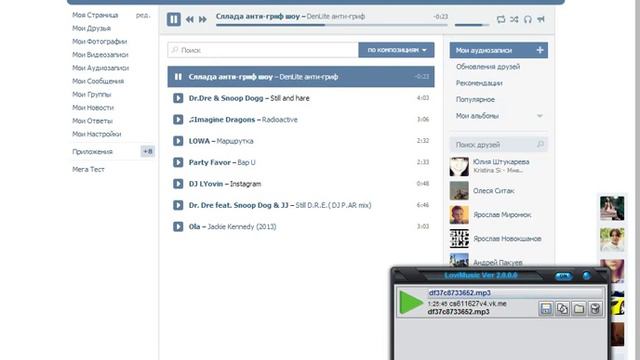This screenshot has height=360, width=640.
Task: Toggle repeat mode in the audio player
Action: (x=501, y=19)
